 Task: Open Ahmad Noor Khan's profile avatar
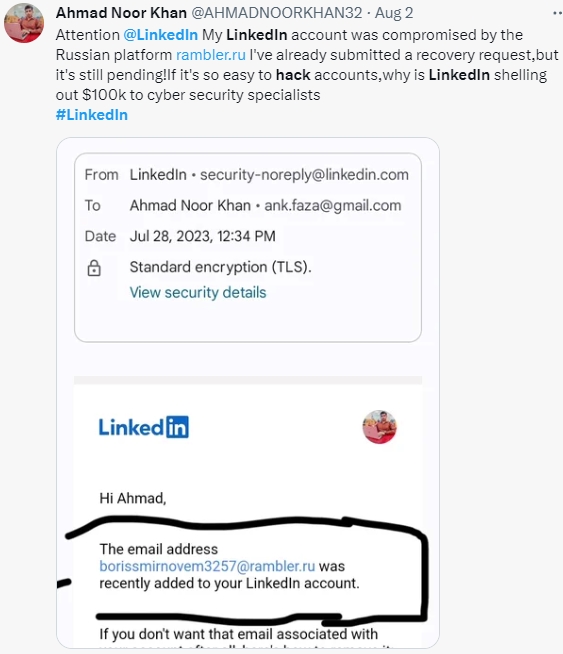(x=24, y=23)
